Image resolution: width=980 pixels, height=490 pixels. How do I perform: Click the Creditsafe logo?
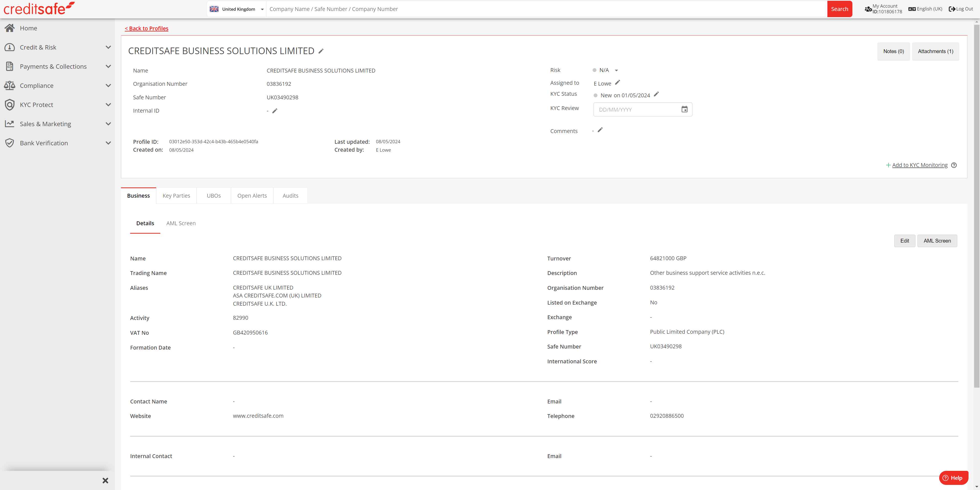point(39,8)
